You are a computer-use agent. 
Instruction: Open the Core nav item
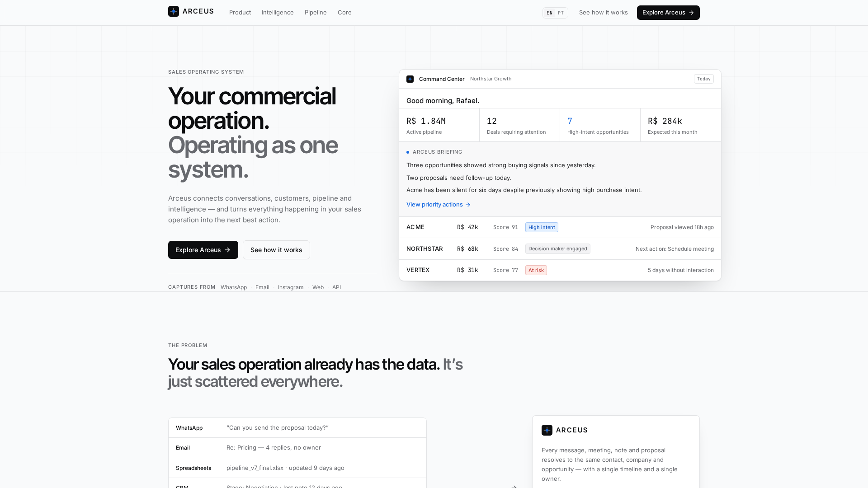[344, 12]
